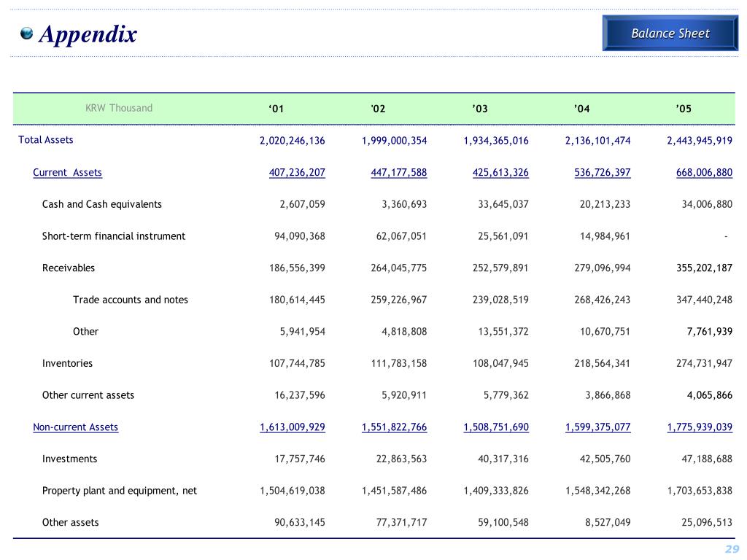
Task: Select the '03 column header
Action: point(480,109)
